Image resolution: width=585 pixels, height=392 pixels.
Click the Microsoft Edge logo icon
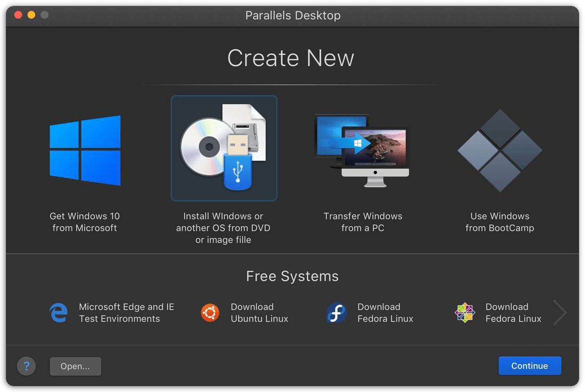tap(59, 312)
